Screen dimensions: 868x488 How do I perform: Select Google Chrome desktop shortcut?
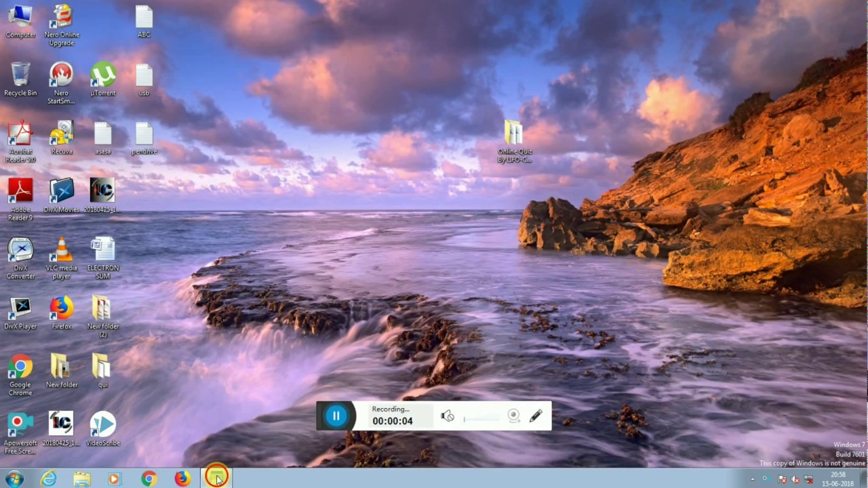pyautogui.click(x=20, y=375)
